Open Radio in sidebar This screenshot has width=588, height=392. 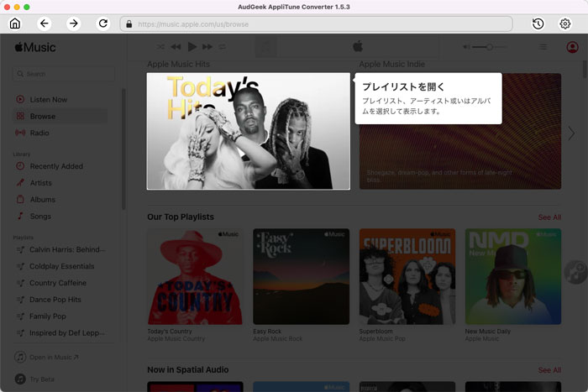coord(60,133)
